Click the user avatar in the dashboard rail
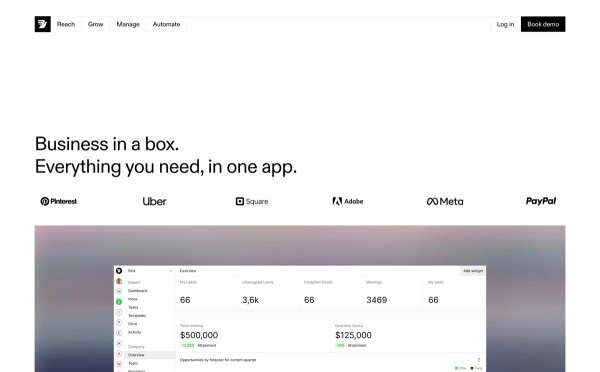The image size is (600, 372). 119,281
